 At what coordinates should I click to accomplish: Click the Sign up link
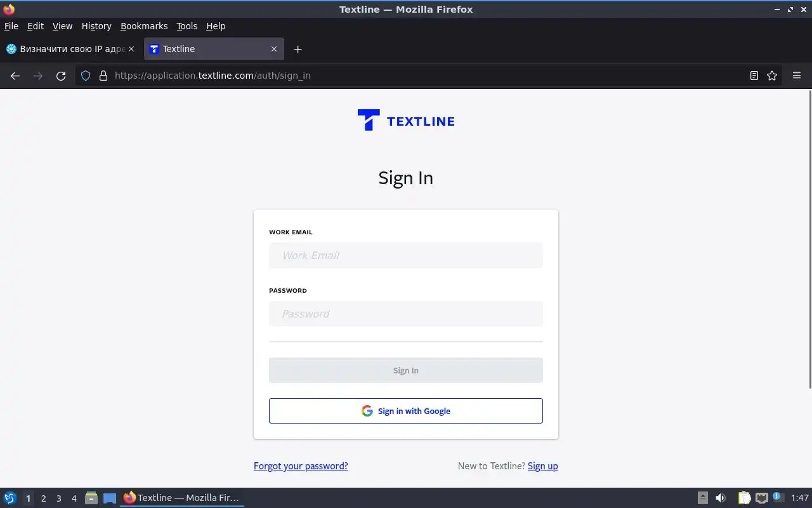coord(543,465)
